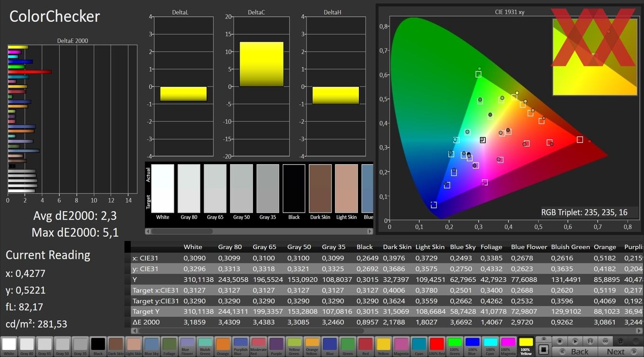Viewport: 644px width, 357px height.
Task: Choose the Yellow swatch left of Magenta
Action: [x=383, y=346]
